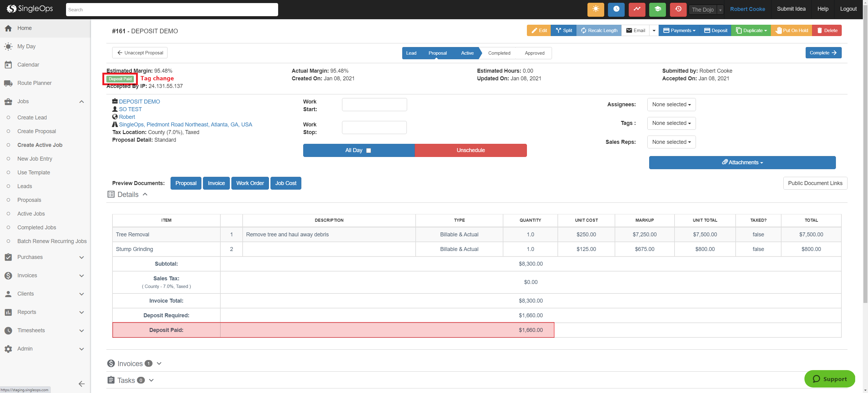Click Edit pencil button
The width and height of the screenshot is (868, 393).
tap(539, 30)
